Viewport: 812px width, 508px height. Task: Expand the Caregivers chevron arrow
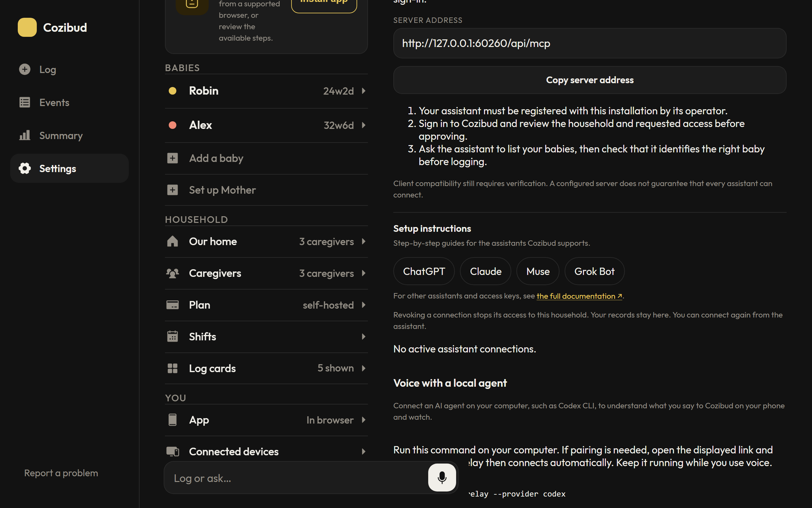(363, 273)
